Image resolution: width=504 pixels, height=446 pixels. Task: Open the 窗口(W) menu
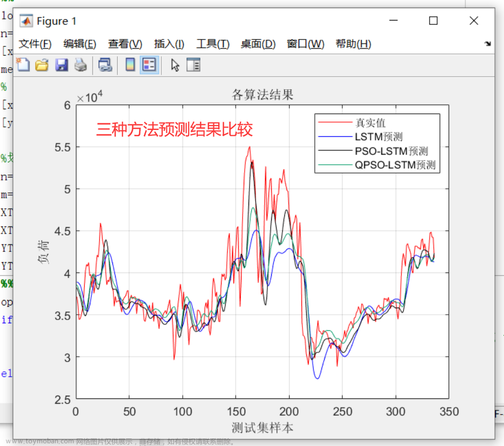tap(305, 44)
